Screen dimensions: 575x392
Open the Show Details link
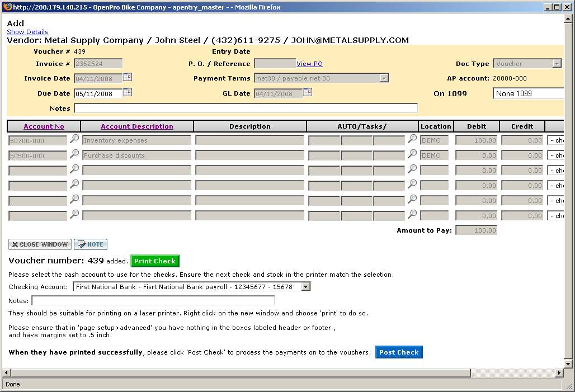click(27, 32)
